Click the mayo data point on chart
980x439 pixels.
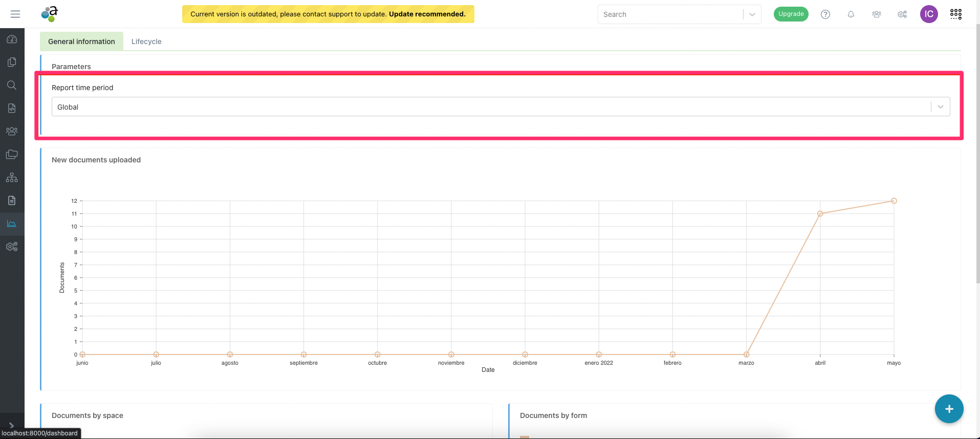coord(894,201)
